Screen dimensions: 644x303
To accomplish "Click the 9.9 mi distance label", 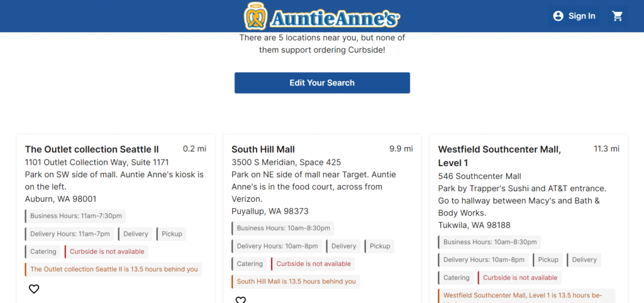I will (401, 148).
